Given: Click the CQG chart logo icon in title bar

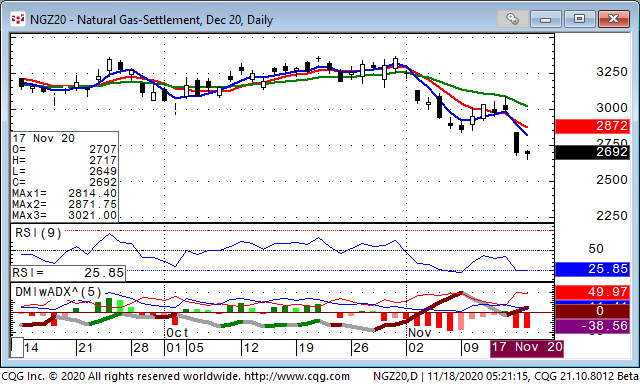Looking at the screenshot, I should [x=18, y=19].
